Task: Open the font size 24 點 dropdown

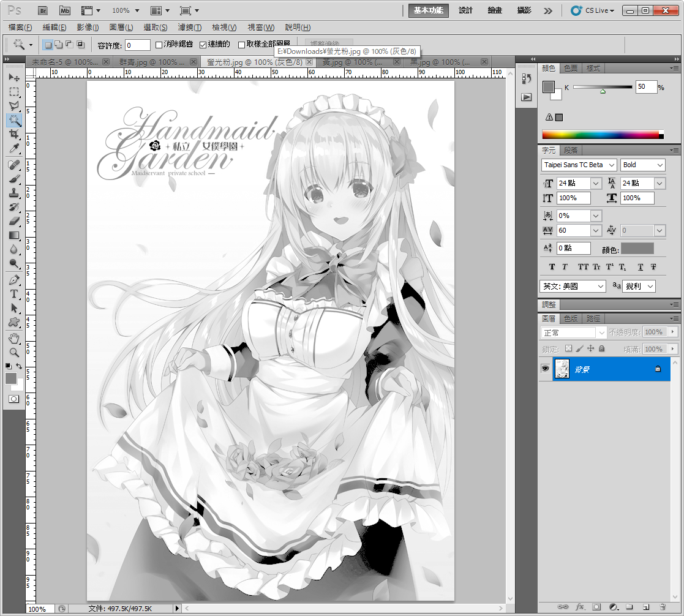Action: pyautogui.click(x=596, y=183)
